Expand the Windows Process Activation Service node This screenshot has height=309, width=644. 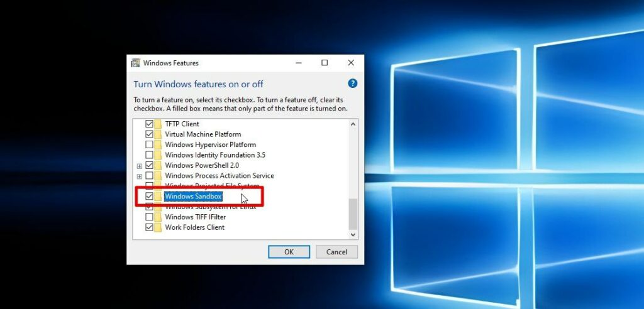140,176
